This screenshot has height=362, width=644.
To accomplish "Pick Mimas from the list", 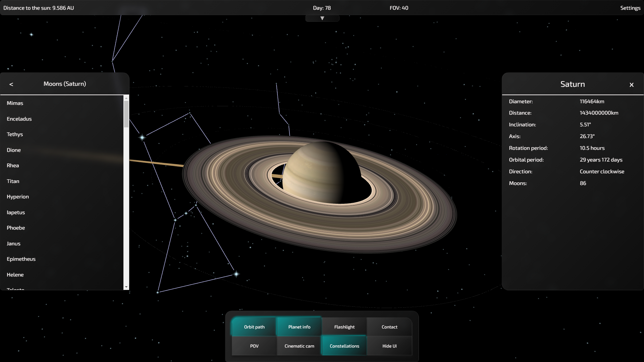I will pyautogui.click(x=15, y=103).
